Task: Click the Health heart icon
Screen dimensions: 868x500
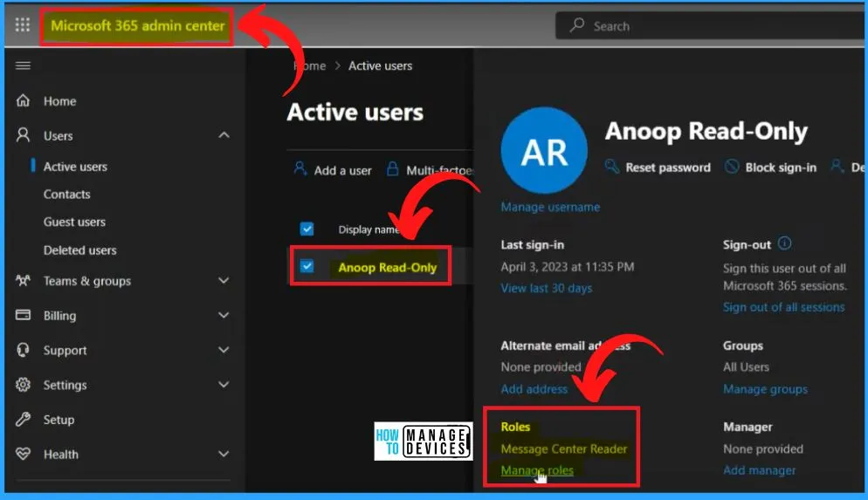Action: (x=23, y=454)
